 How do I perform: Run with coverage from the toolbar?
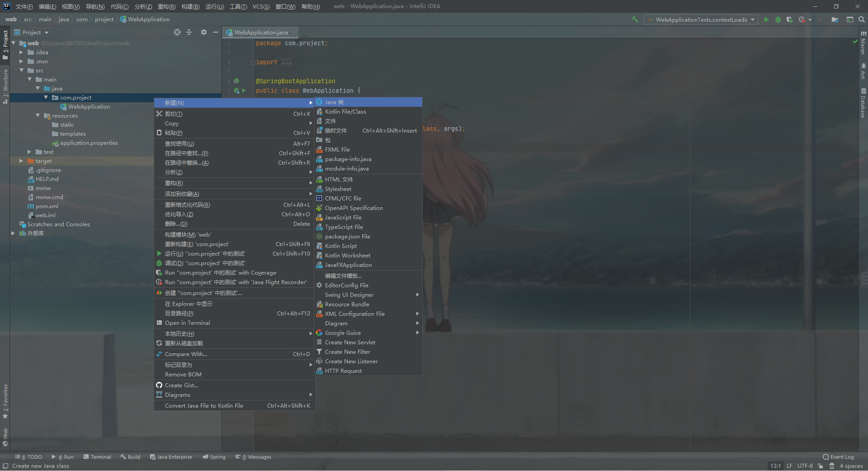click(790, 19)
